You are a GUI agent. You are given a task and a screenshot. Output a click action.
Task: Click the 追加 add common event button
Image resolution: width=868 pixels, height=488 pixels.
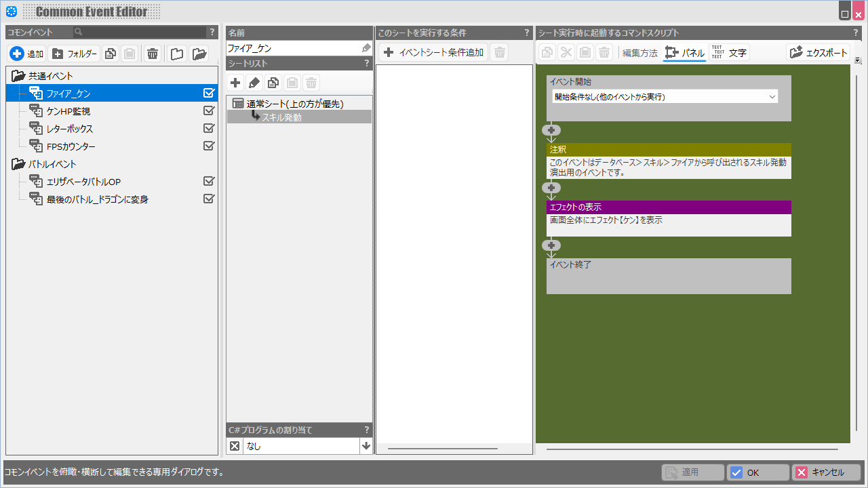click(x=27, y=54)
